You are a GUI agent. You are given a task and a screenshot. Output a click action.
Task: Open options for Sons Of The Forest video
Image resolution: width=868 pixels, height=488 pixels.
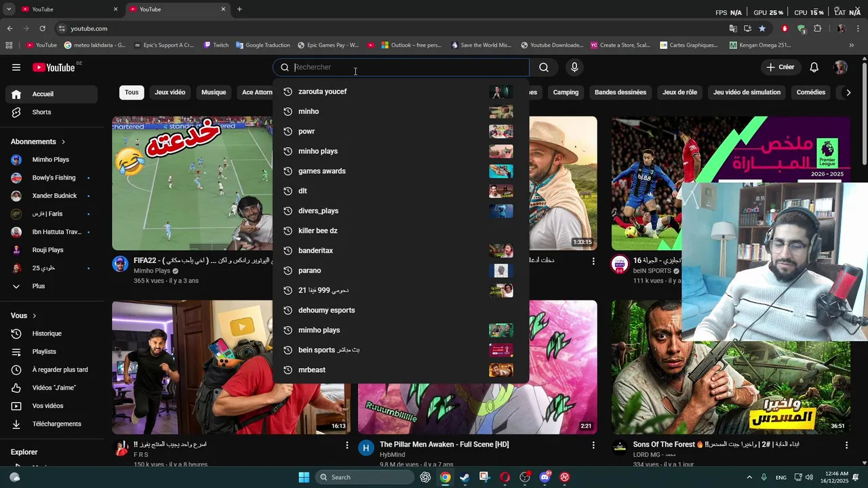point(846,445)
